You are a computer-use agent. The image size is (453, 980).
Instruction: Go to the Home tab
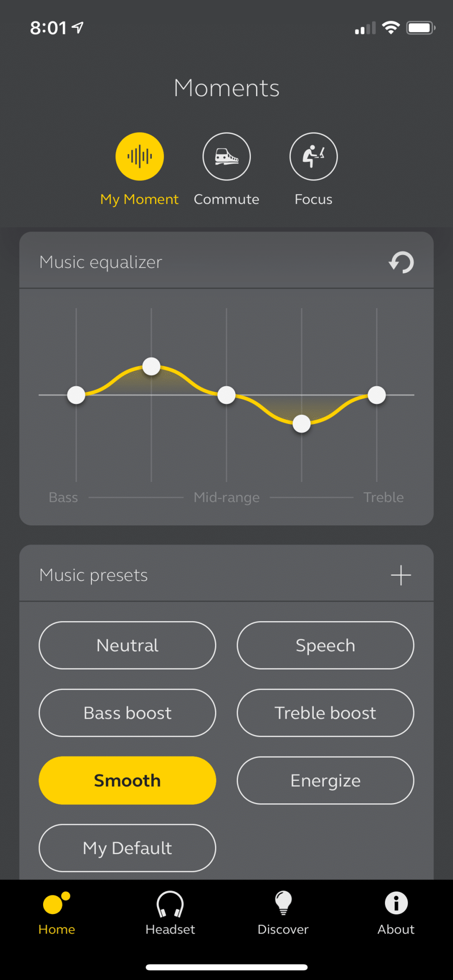tap(57, 913)
